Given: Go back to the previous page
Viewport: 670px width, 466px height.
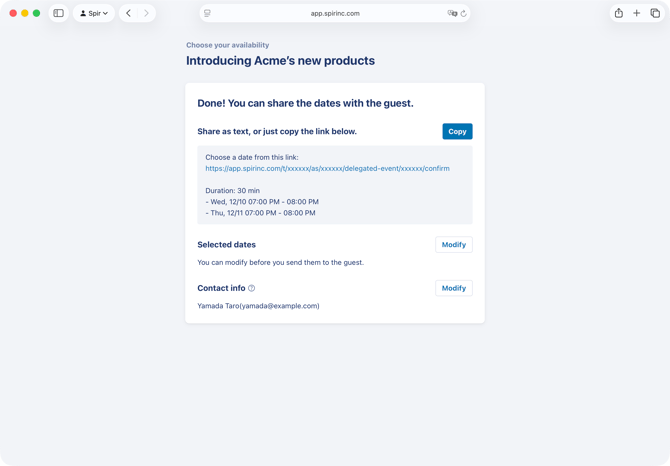Looking at the screenshot, I should click(128, 13).
